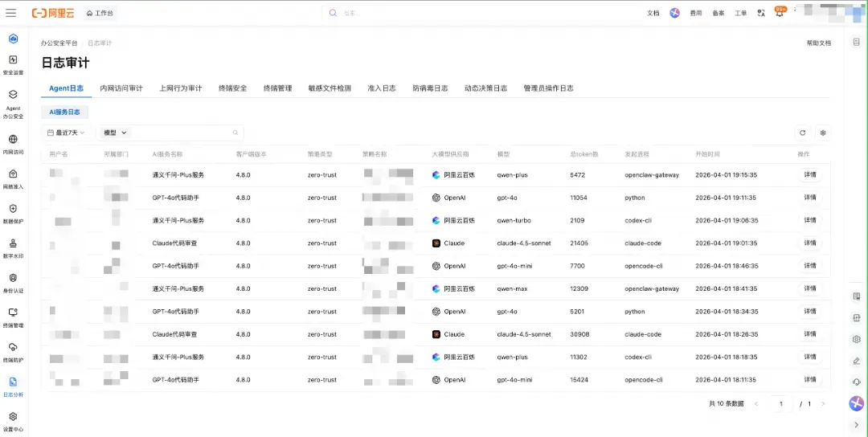The width and height of the screenshot is (868, 437).
Task: Switch to the 动态决策日志 tab
Action: coord(485,88)
